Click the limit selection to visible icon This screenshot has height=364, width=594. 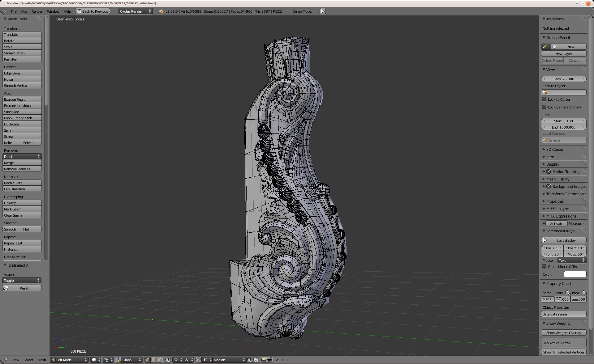167,360
